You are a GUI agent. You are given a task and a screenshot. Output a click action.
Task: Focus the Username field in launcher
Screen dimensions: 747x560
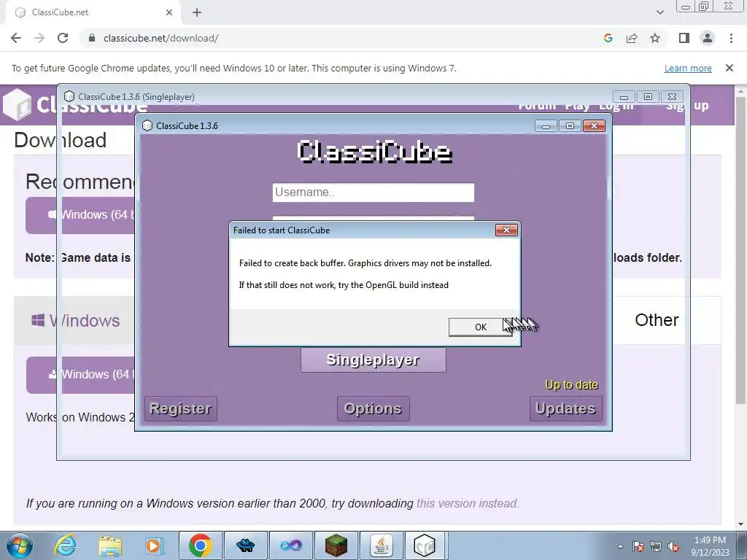373,192
